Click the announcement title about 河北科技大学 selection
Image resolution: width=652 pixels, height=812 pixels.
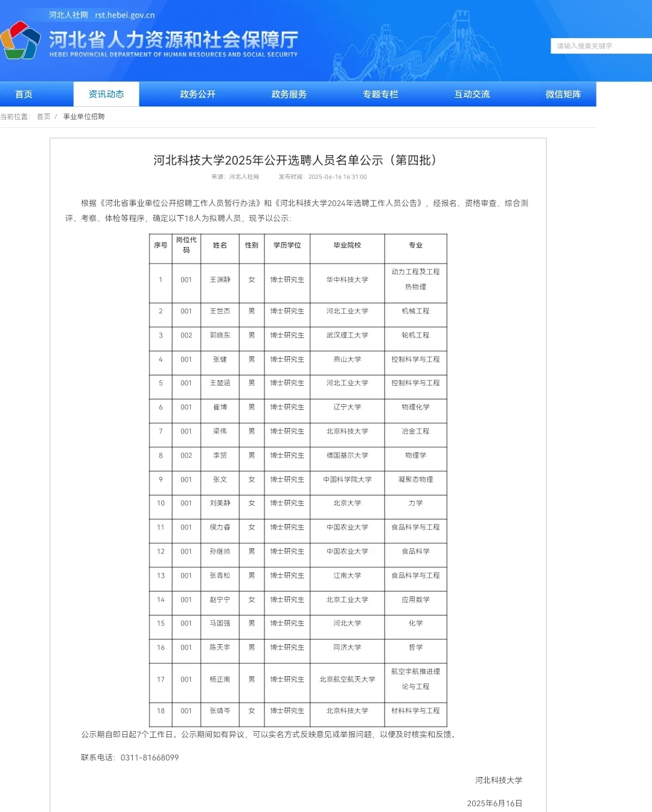(x=295, y=161)
